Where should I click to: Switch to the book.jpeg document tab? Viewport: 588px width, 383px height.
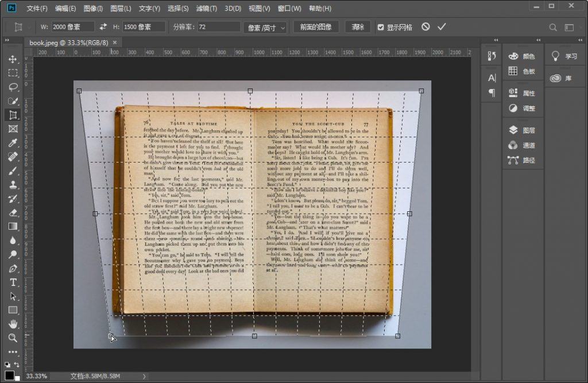[69, 42]
